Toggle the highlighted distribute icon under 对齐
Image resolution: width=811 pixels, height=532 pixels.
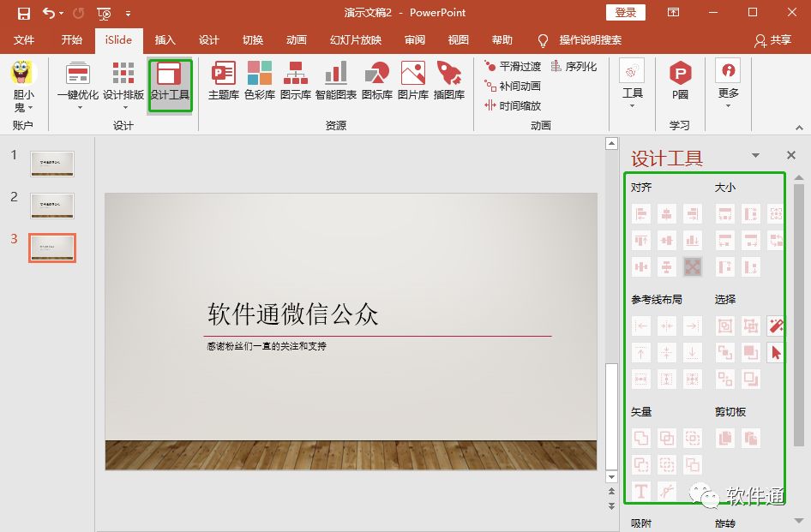pyautogui.click(x=692, y=266)
